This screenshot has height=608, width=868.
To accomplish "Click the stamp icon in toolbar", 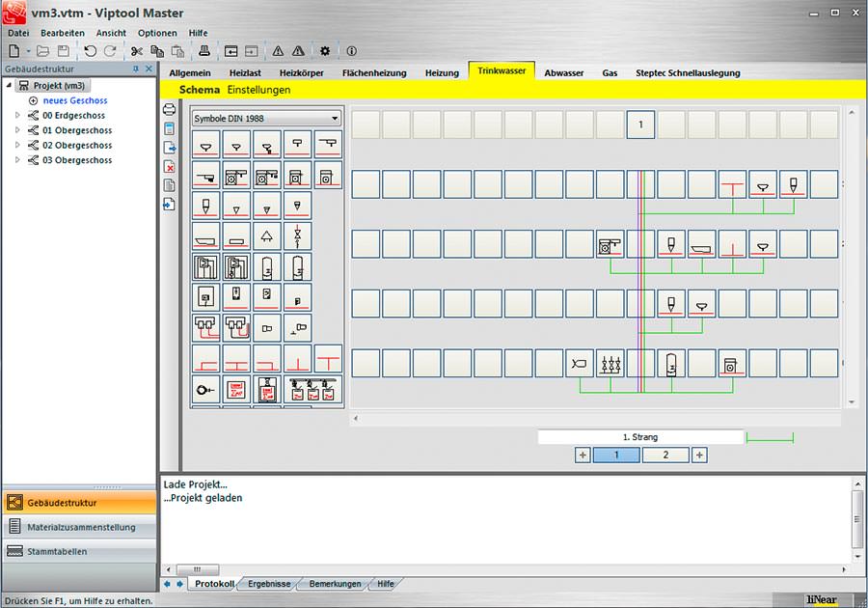I will 204,51.
